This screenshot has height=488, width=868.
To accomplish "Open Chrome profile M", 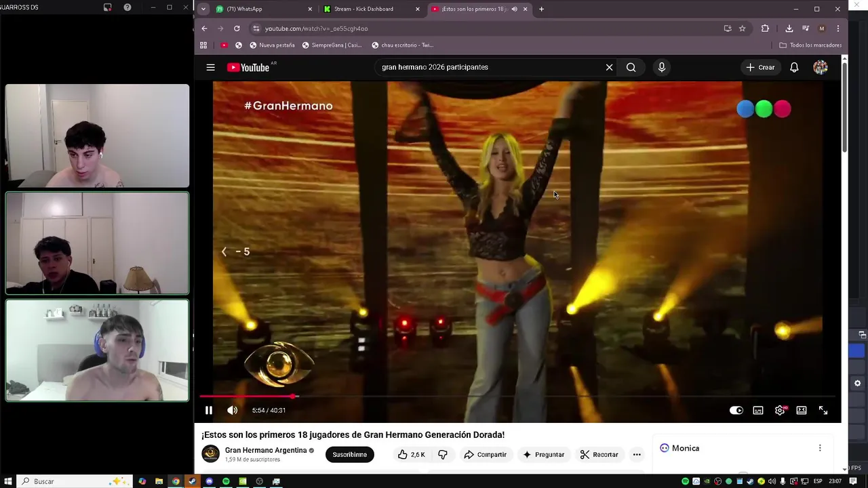I will 822,28.
